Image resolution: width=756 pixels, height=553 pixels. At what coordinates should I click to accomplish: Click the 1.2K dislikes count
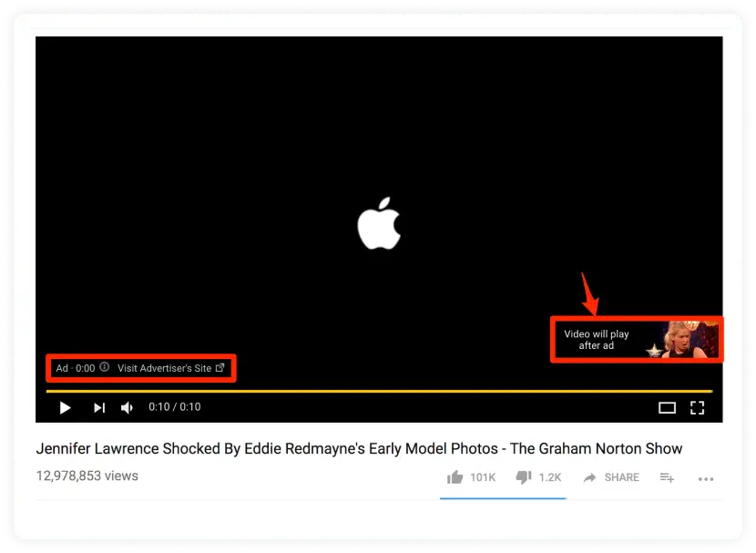[550, 477]
